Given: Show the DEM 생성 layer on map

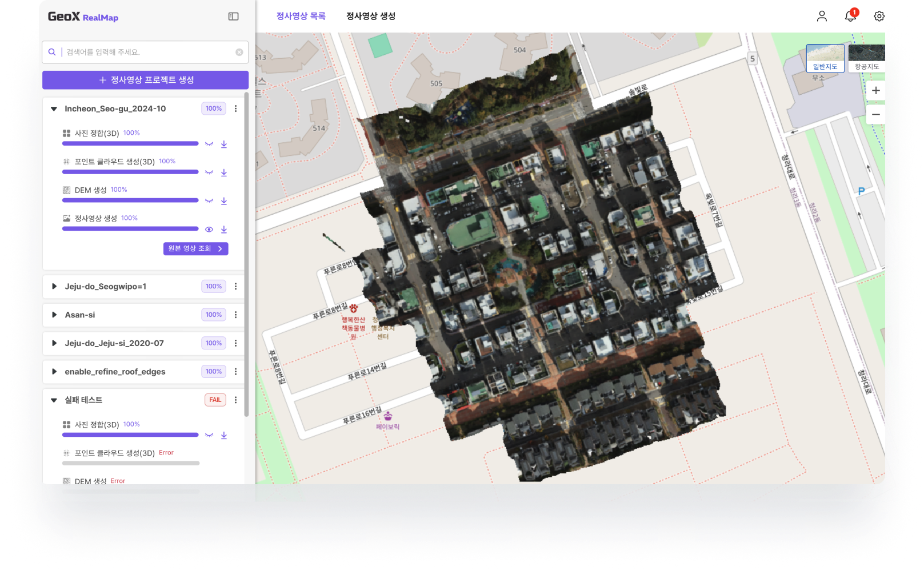Looking at the screenshot, I should pos(209,201).
